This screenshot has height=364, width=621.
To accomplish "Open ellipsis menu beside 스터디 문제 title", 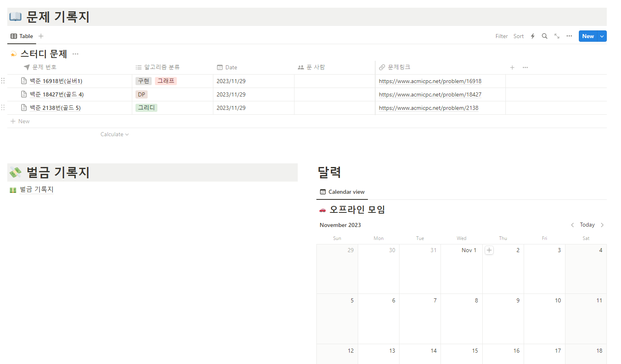I will point(75,54).
